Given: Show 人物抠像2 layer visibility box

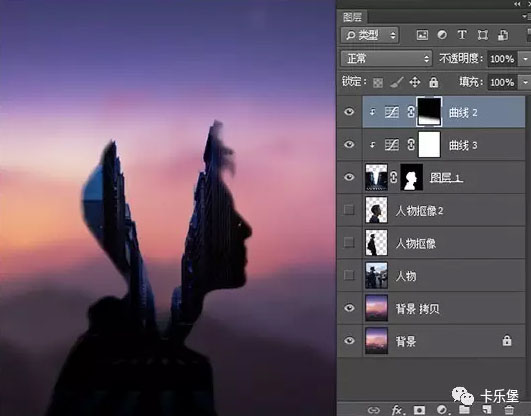Looking at the screenshot, I should (x=349, y=210).
